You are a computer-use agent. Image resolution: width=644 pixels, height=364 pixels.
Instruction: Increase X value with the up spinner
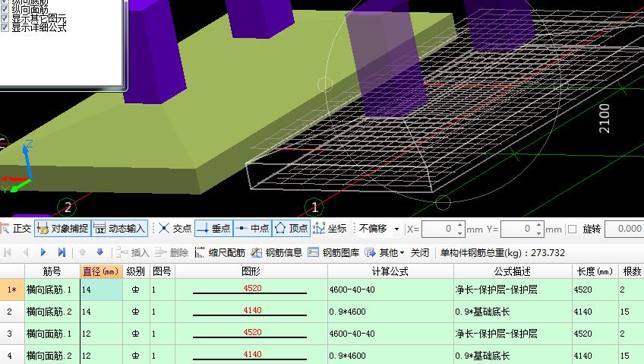(460, 225)
